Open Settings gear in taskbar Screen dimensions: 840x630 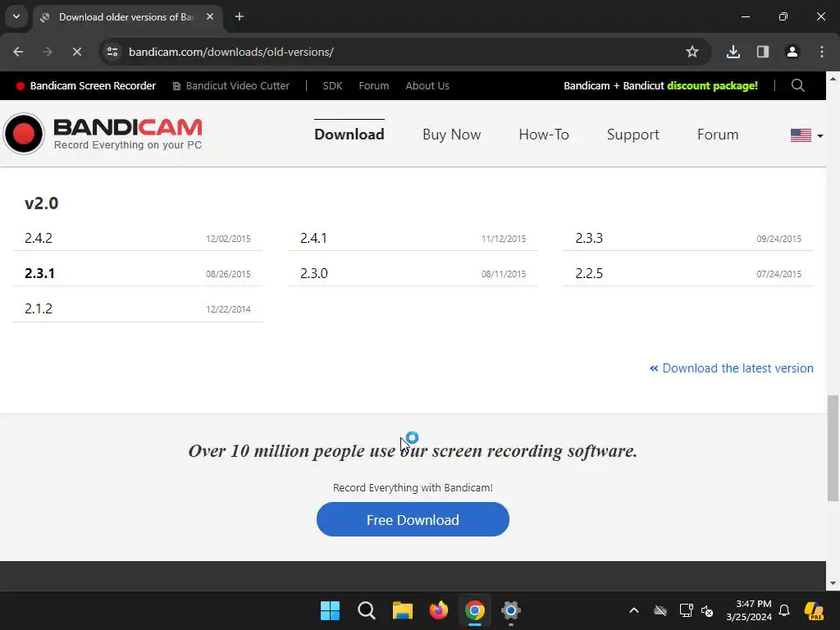(x=511, y=610)
